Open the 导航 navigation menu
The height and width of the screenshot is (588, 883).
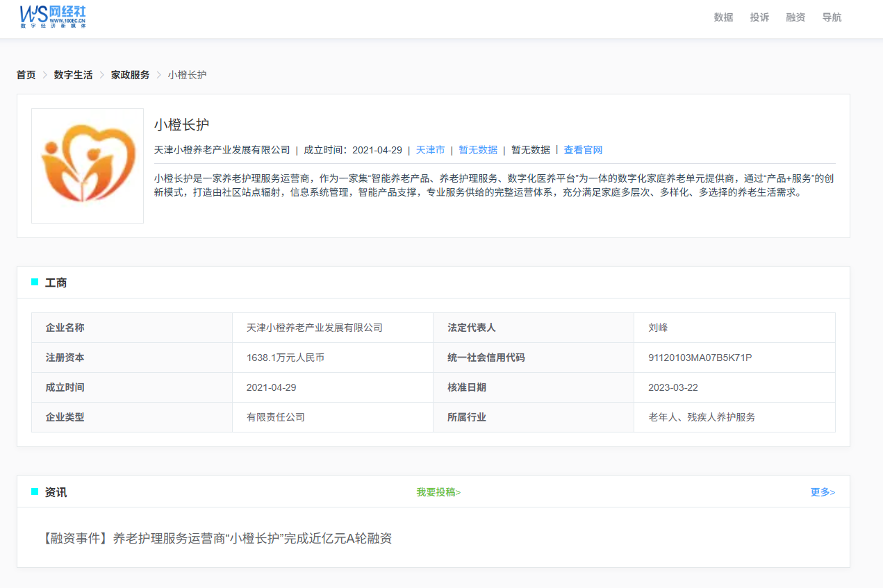point(832,17)
